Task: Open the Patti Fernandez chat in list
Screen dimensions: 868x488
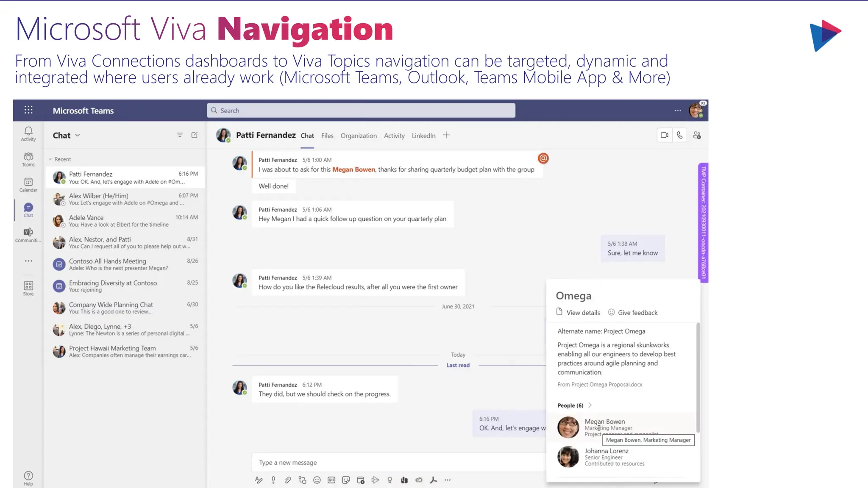Action: [125, 177]
